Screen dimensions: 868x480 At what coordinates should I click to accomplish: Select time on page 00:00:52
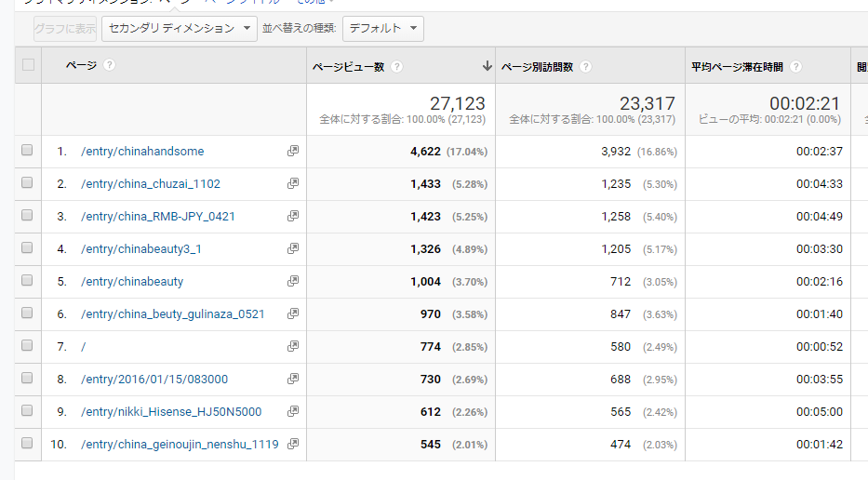point(820,347)
